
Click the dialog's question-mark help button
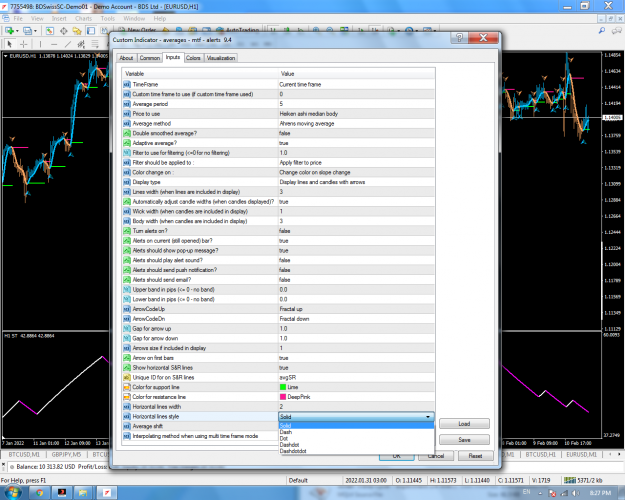pos(460,37)
